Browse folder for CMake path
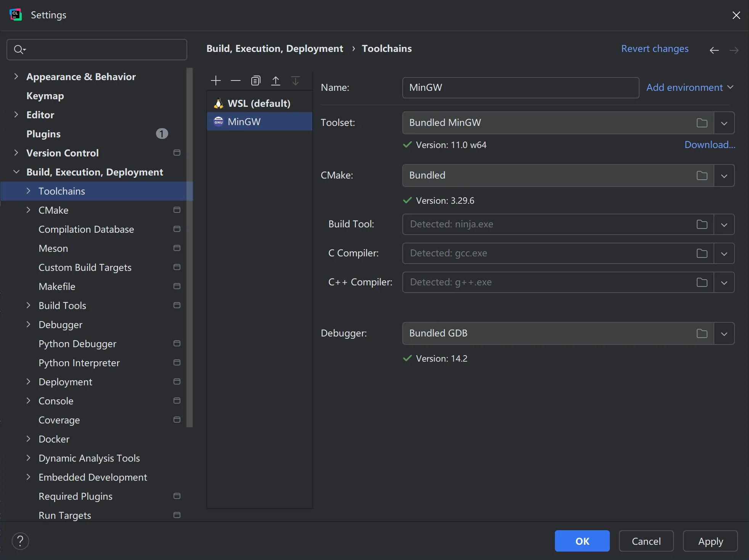749x560 pixels. pos(702,175)
